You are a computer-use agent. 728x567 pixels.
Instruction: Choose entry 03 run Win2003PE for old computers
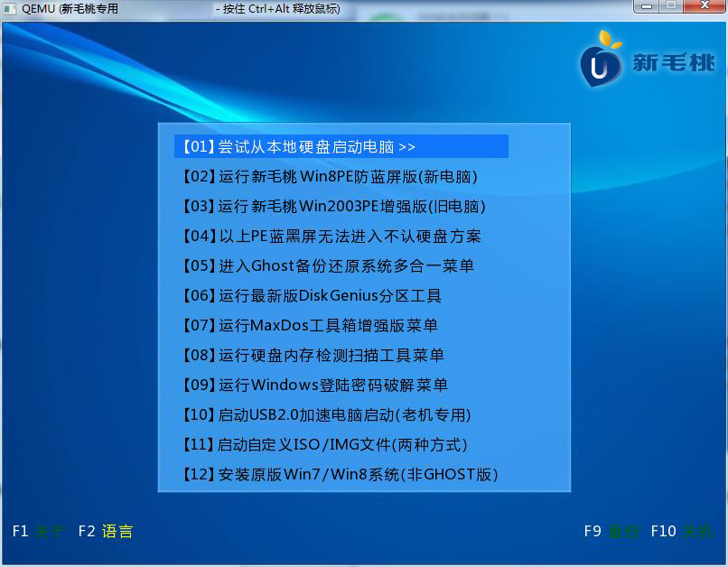333,207
